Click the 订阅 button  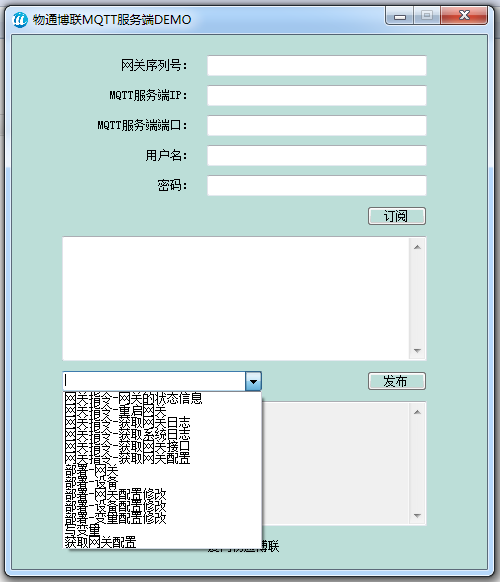pyautogui.click(x=397, y=216)
